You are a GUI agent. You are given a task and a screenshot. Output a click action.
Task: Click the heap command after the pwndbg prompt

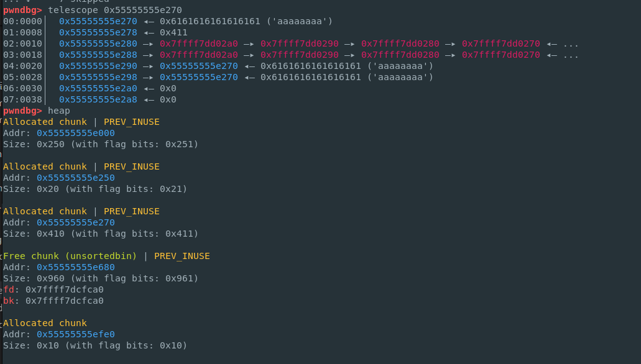(59, 111)
